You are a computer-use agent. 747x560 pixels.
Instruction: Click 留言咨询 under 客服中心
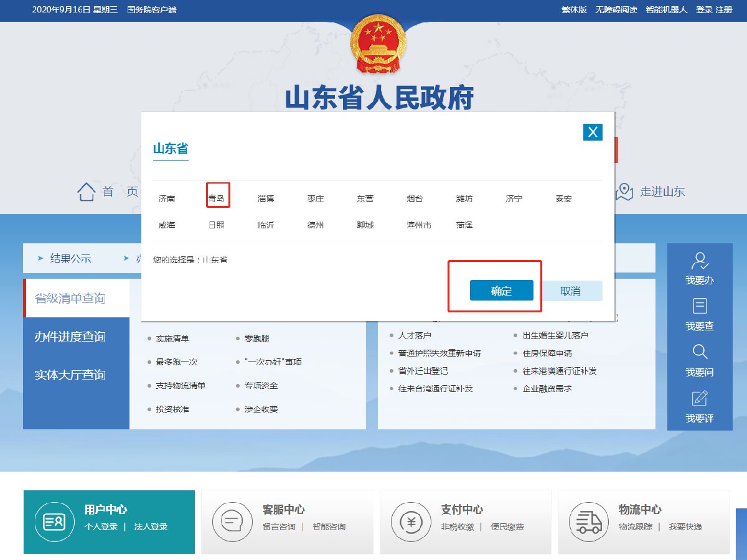279,527
